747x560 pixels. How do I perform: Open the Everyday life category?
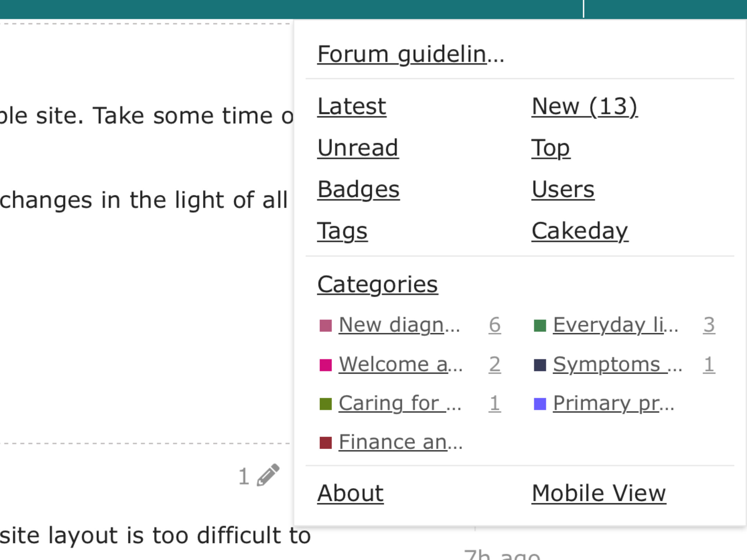click(x=615, y=325)
